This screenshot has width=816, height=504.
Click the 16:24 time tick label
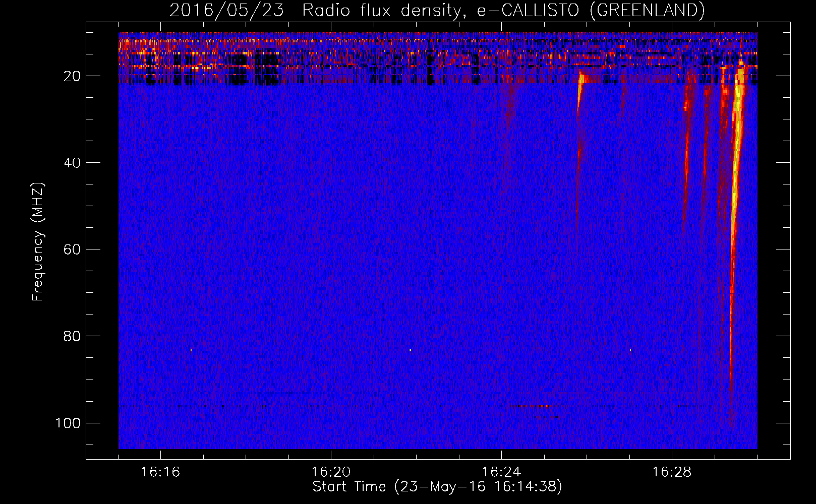click(x=502, y=472)
